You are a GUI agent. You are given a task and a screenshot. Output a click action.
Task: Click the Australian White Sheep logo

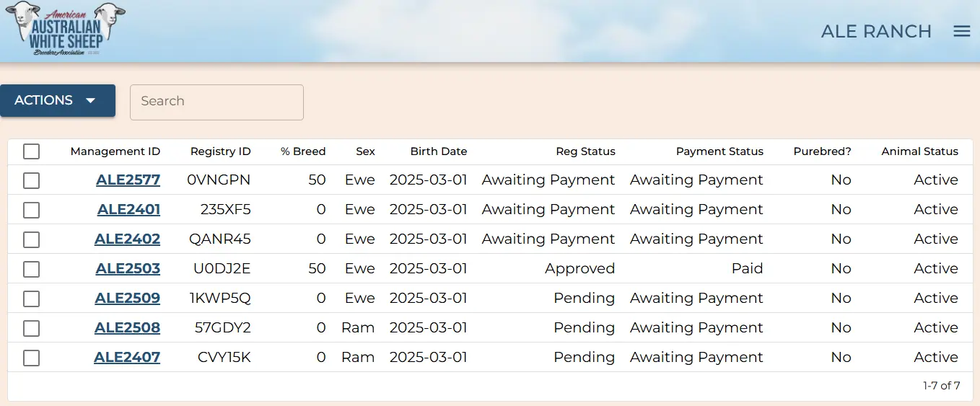(66, 30)
